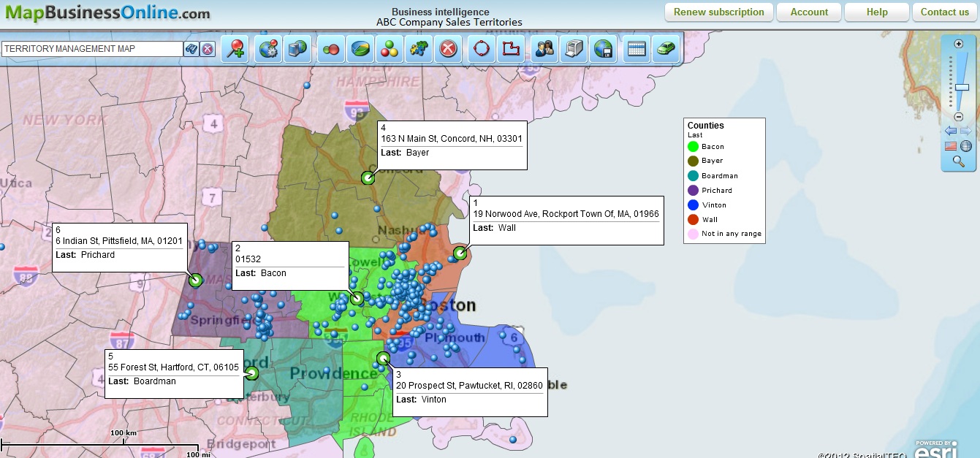Click the print map icon

pyautogui.click(x=574, y=49)
